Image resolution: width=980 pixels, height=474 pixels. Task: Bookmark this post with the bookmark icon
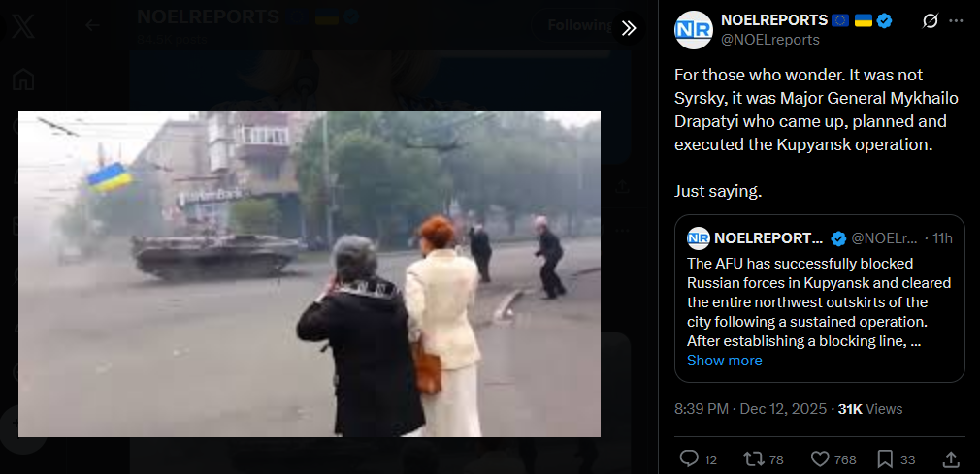coord(885,459)
